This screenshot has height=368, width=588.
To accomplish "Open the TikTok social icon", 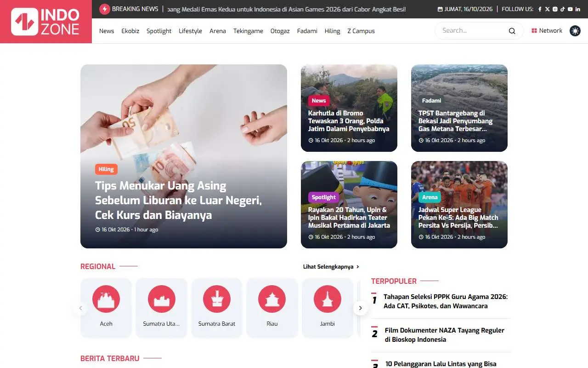I will click(562, 9).
